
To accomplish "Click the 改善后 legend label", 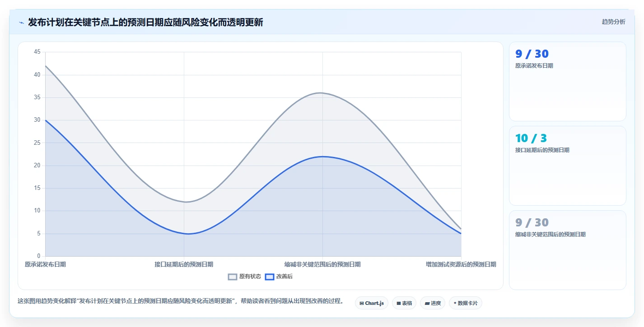I will pyautogui.click(x=285, y=276).
